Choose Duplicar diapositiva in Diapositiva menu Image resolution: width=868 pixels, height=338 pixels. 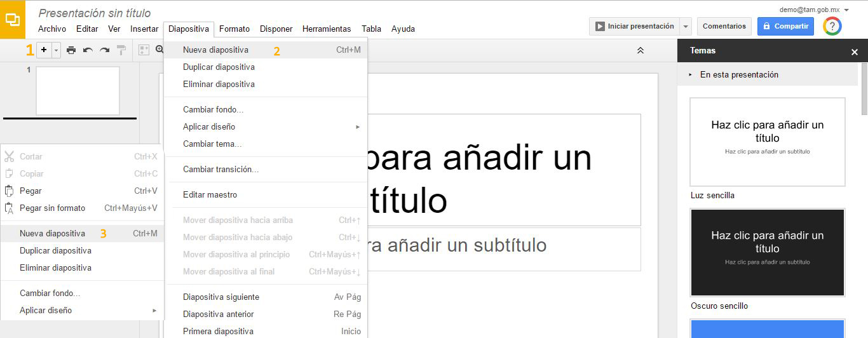click(266, 67)
